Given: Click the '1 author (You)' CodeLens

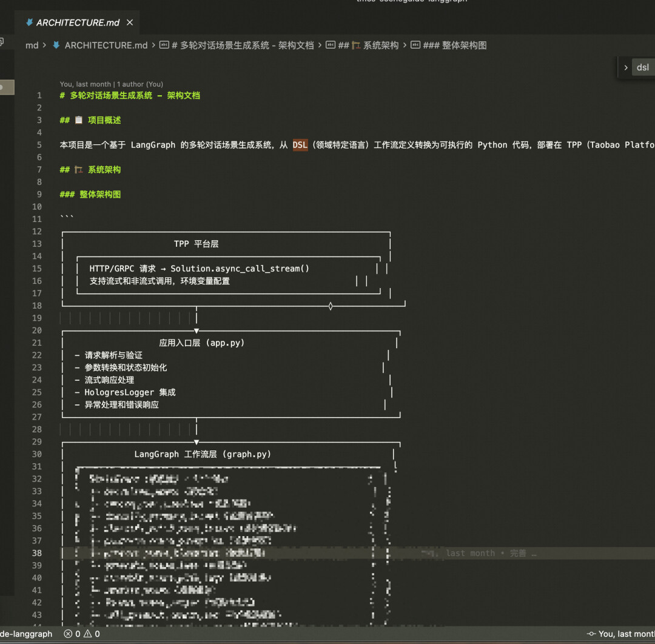Looking at the screenshot, I should click(x=140, y=84).
